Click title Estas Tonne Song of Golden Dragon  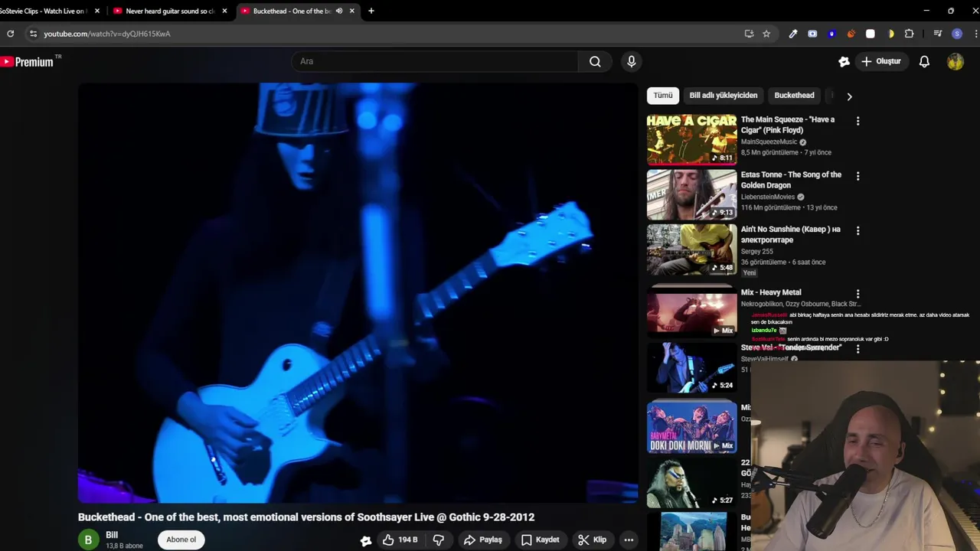791,180
